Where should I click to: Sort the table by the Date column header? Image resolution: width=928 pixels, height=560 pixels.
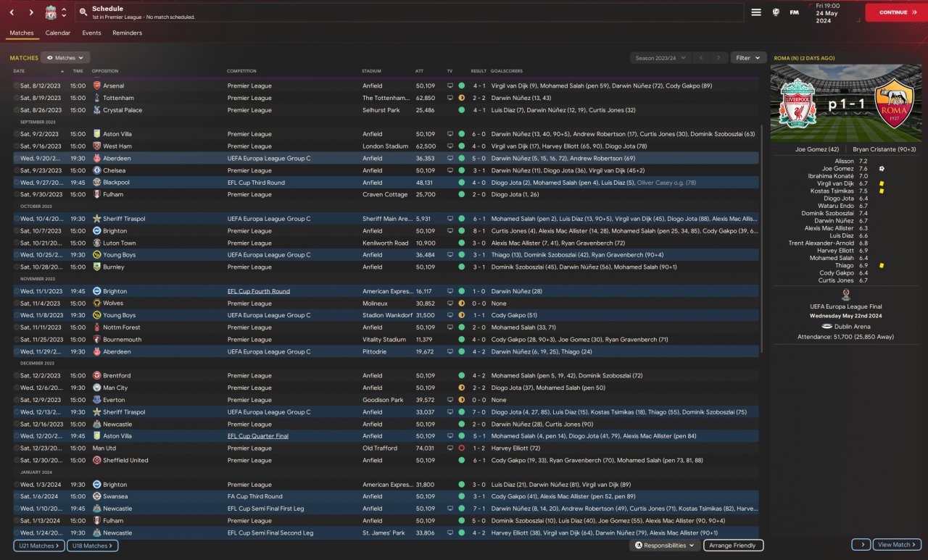(x=19, y=71)
